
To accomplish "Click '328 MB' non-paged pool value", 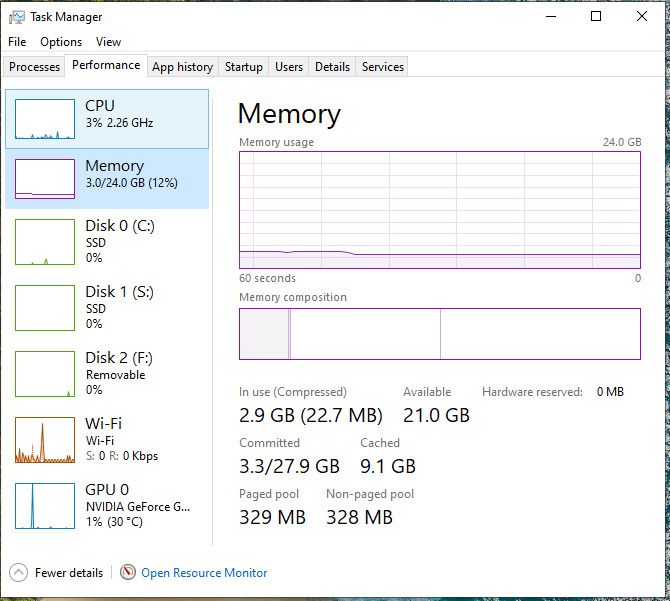I will tap(359, 517).
